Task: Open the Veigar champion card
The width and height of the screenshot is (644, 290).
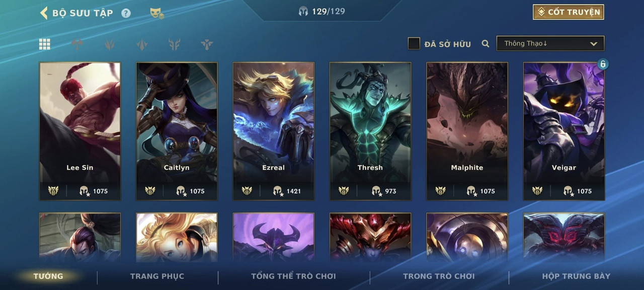Action: pyautogui.click(x=564, y=131)
